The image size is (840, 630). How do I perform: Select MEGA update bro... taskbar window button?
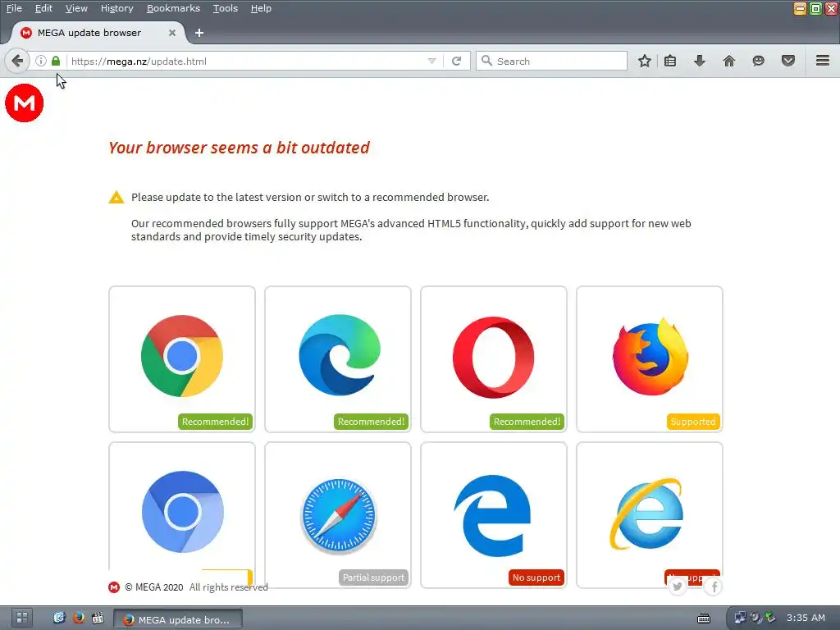[x=178, y=619]
